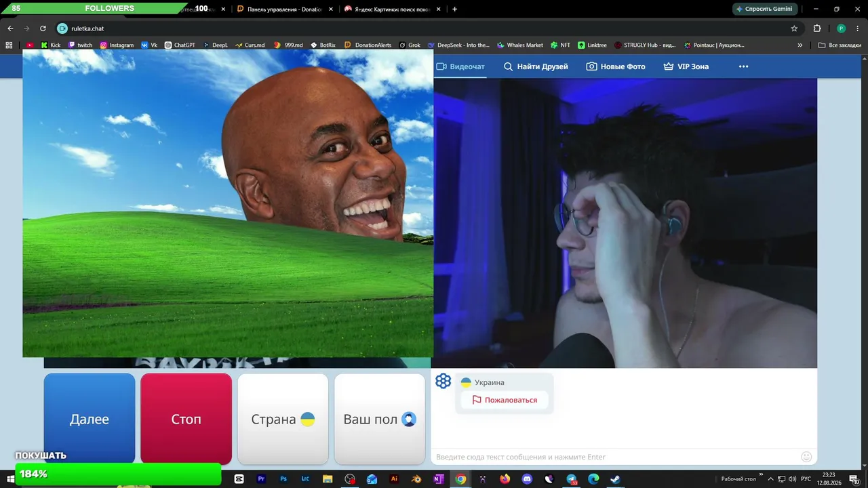Open the Instagram bookmark

point(117,45)
